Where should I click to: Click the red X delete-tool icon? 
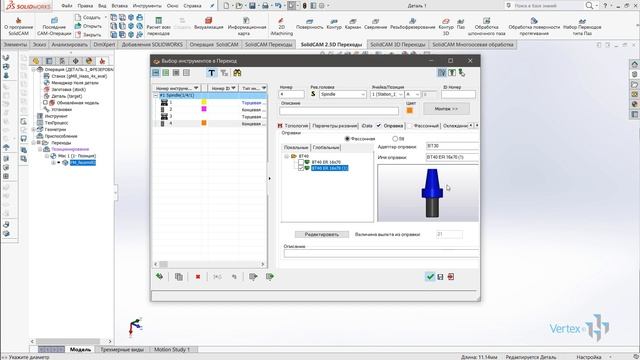click(x=198, y=277)
